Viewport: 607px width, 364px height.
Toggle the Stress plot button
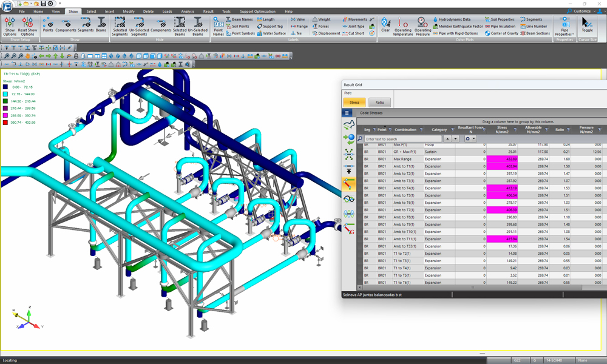(x=354, y=103)
